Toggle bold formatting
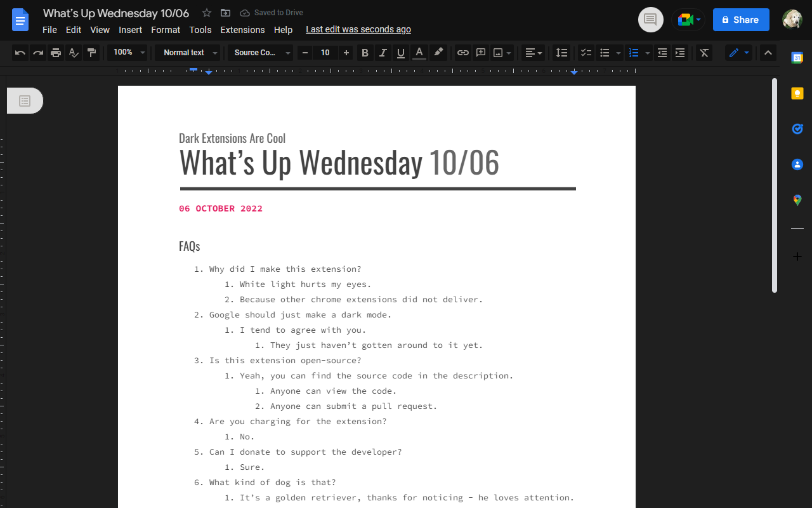 365,53
